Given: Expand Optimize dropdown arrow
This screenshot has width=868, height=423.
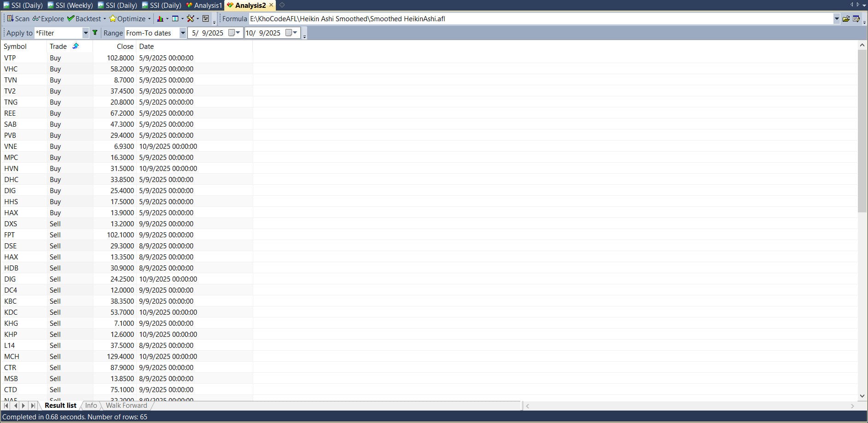Looking at the screenshot, I should pyautogui.click(x=149, y=19).
